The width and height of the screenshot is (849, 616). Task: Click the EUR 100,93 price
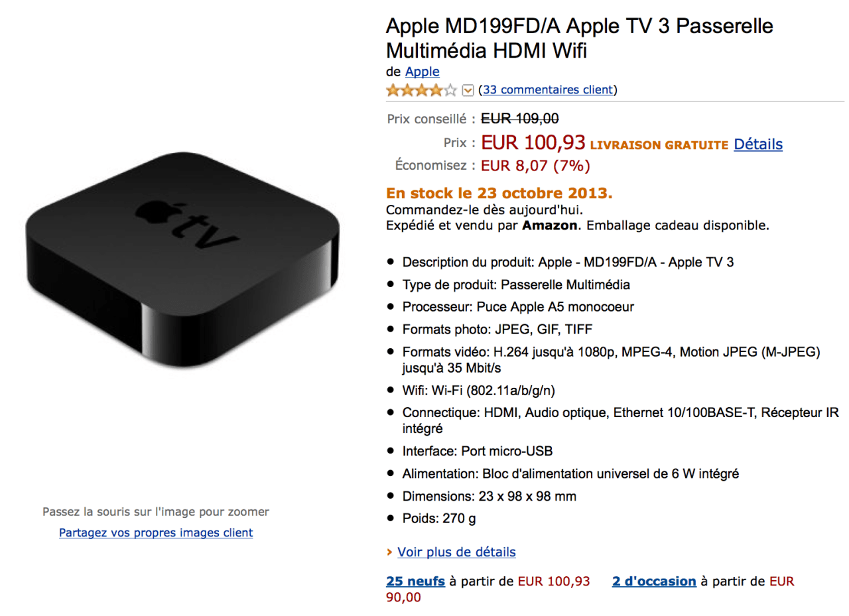point(533,143)
